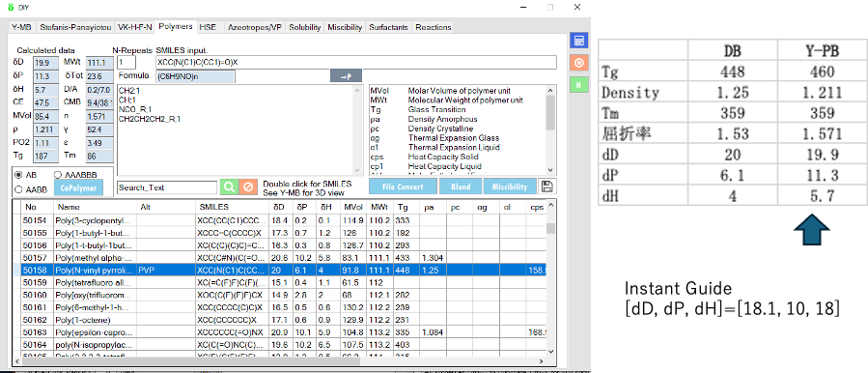868x373 pixels.
Task: Click the NCO_R;1 group entry
Action: pos(133,109)
